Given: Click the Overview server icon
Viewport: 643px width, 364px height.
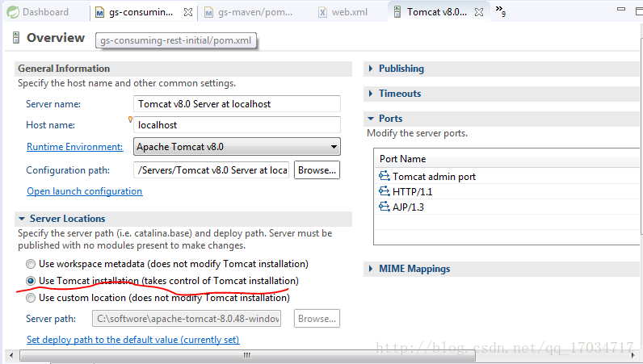Looking at the screenshot, I should click(x=16, y=37).
